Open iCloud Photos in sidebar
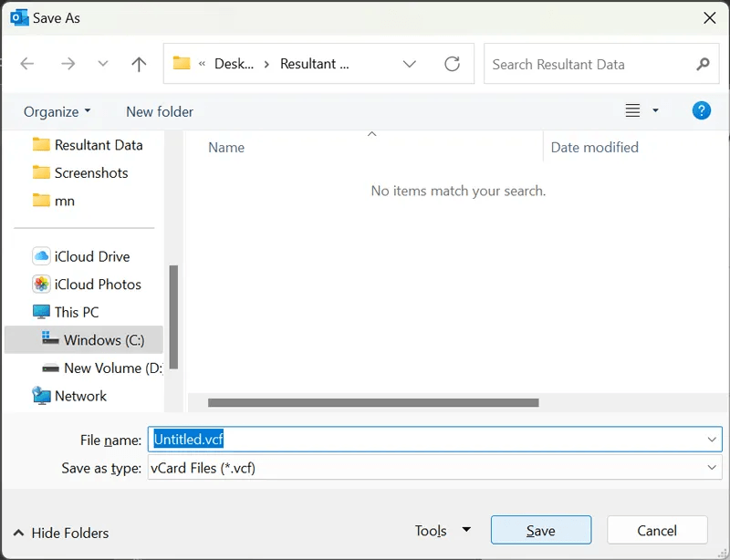The width and height of the screenshot is (730, 560). click(97, 284)
